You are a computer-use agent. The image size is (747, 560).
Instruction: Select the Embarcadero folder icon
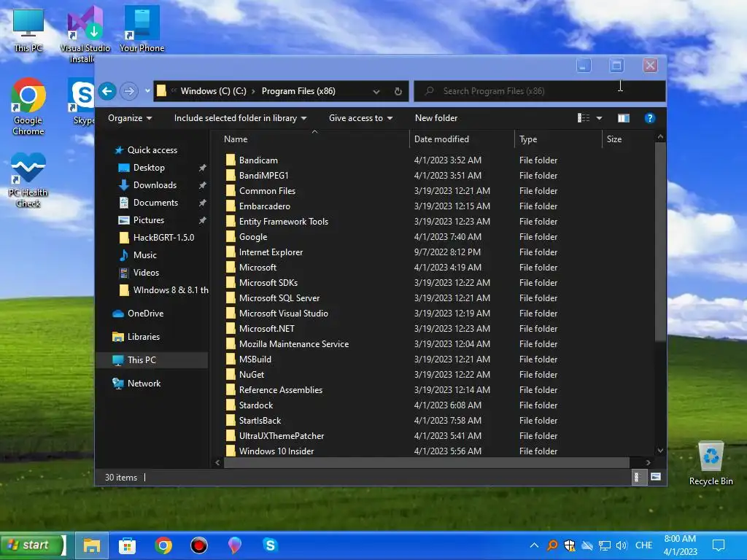pyautogui.click(x=231, y=206)
